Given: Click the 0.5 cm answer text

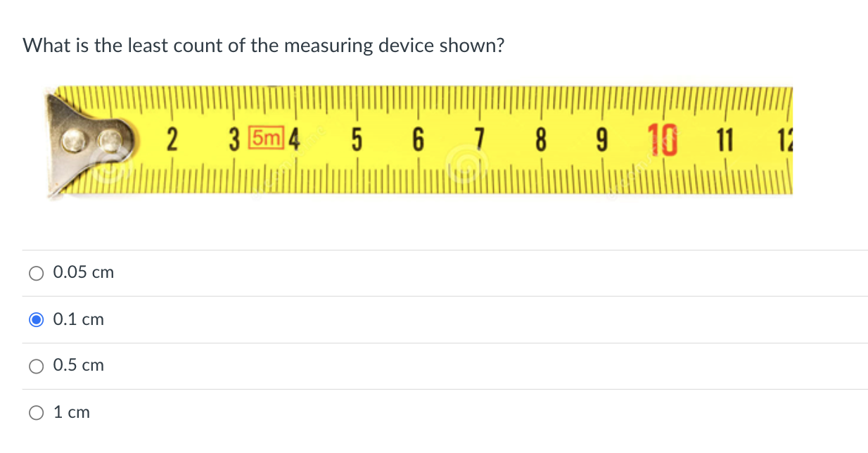Looking at the screenshot, I should (x=78, y=365).
